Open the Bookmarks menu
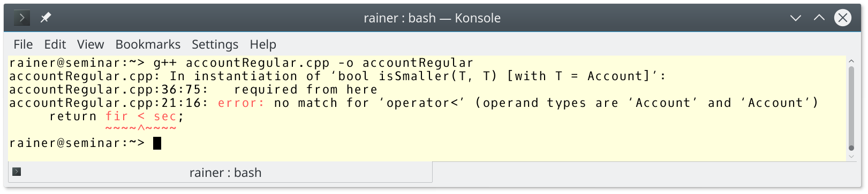868x194 pixels. tap(148, 44)
